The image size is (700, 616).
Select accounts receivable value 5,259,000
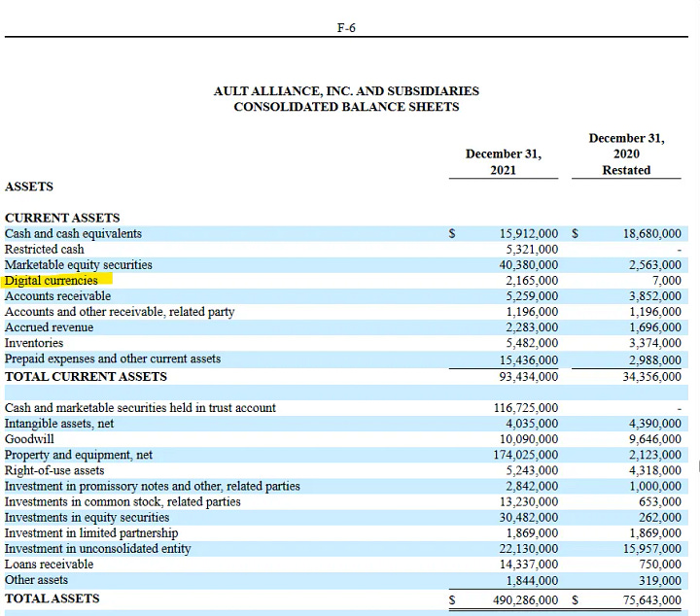tap(532, 296)
